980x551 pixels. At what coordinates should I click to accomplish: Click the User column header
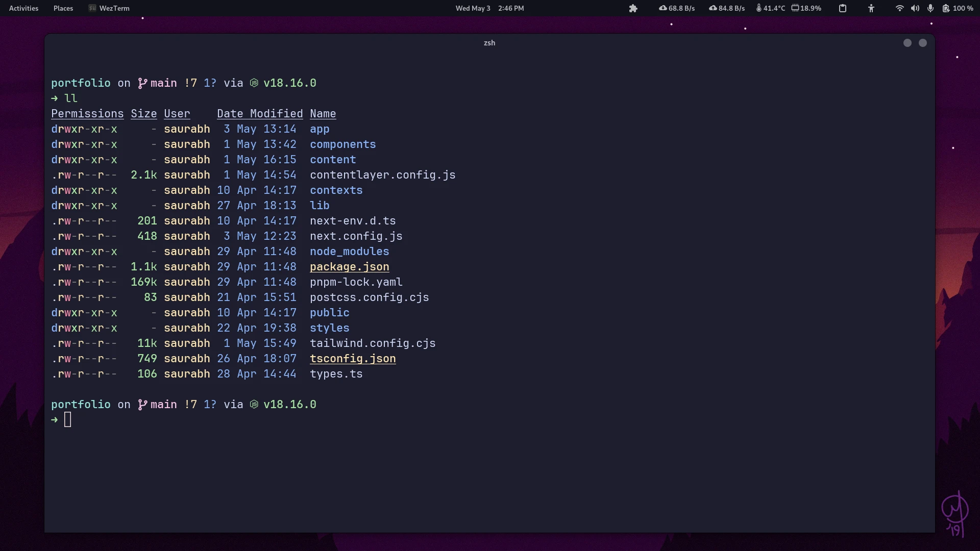pos(177,114)
